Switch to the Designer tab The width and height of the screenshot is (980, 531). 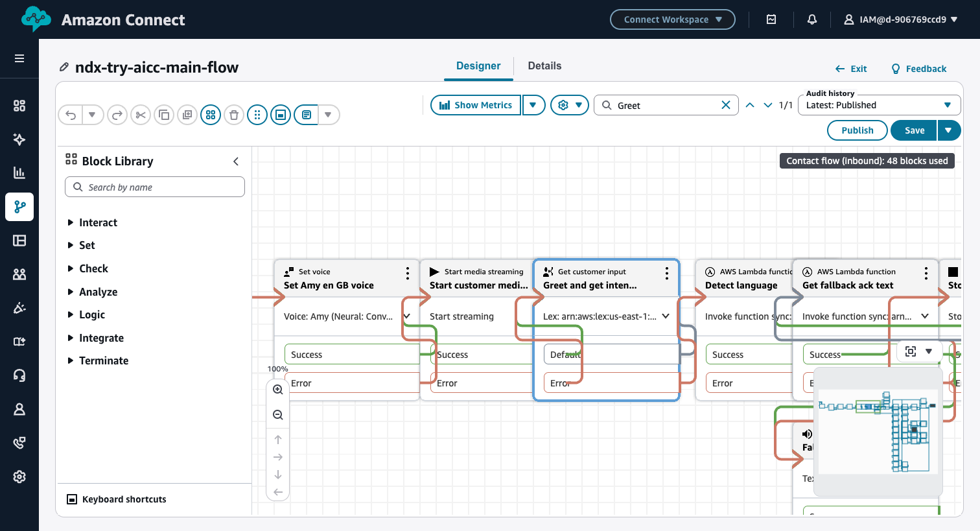(x=478, y=66)
